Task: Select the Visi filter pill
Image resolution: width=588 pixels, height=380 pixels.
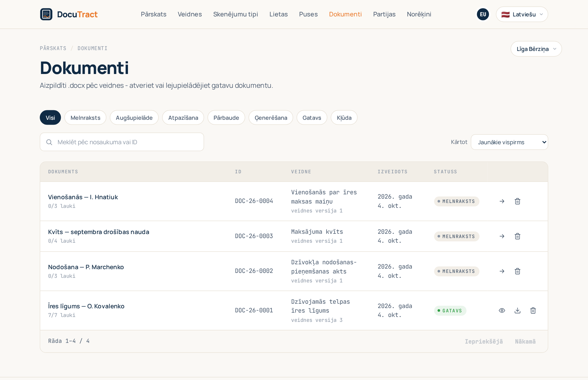Action: tap(50, 117)
